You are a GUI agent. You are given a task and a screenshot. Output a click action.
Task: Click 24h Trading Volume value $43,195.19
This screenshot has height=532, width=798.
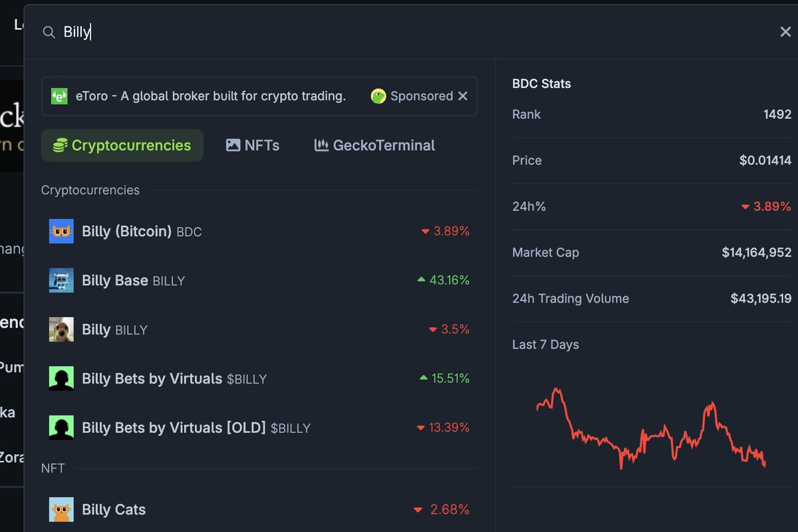[761, 299]
